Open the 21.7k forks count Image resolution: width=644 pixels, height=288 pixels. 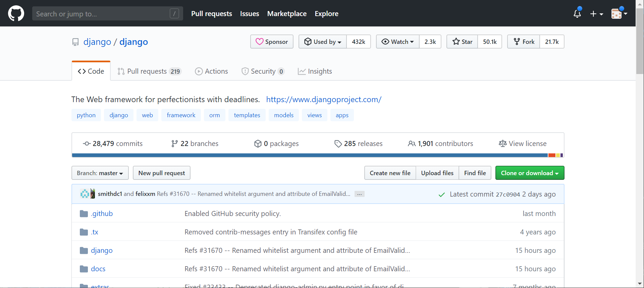552,42
